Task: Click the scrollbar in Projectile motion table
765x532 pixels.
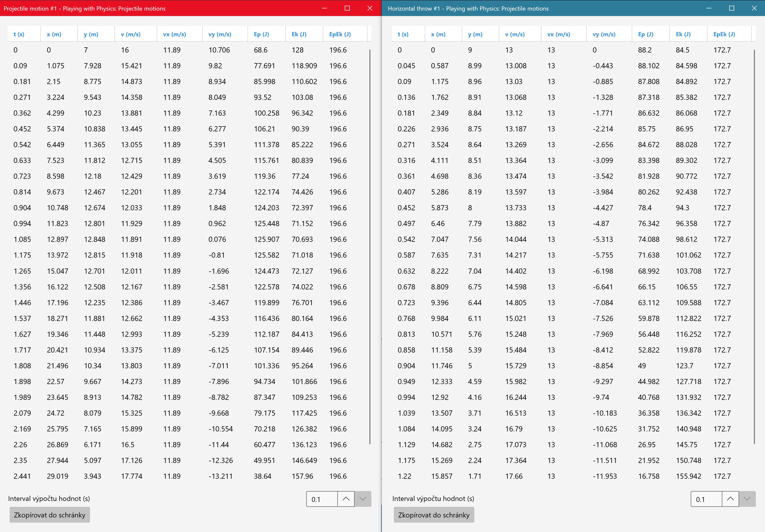Action: [369, 246]
